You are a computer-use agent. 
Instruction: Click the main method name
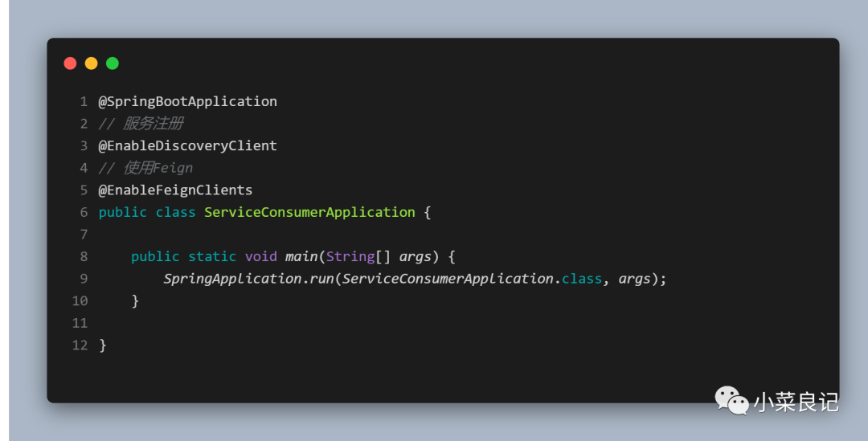coord(301,256)
